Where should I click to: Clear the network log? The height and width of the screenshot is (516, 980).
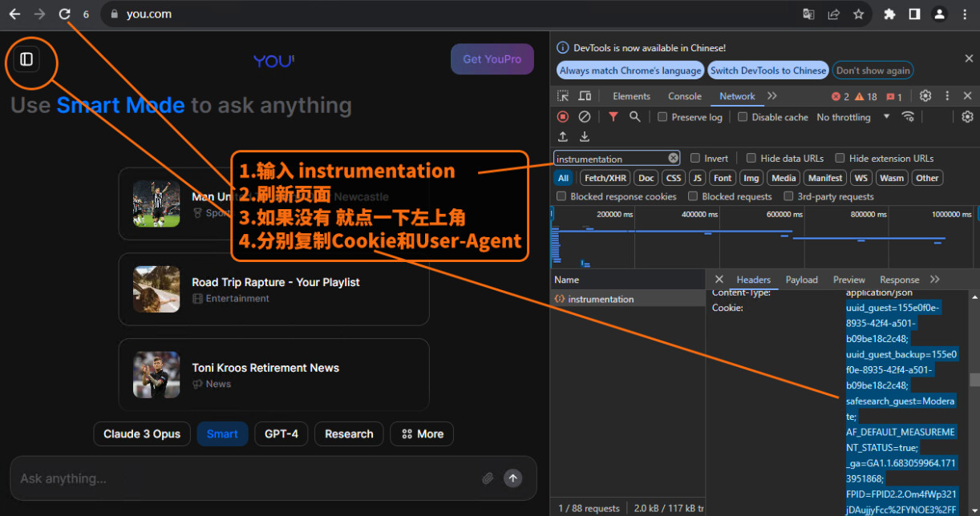(x=585, y=117)
